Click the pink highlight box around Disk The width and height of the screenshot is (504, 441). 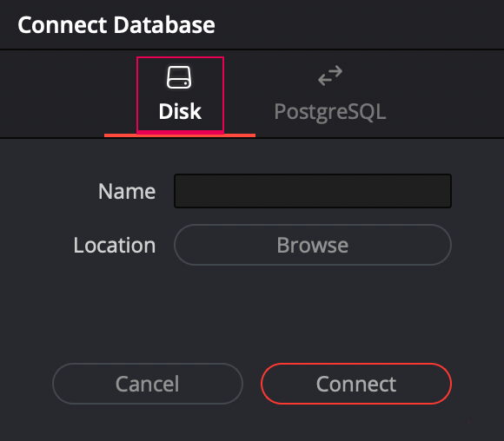tap(180, 95)
